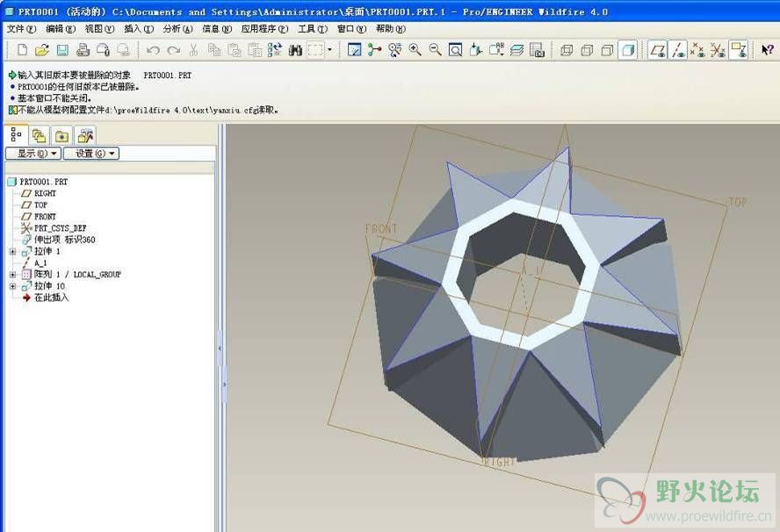Open an existing file via folder icon
Viewport: 780px width, 532px height.
[42, 50]
